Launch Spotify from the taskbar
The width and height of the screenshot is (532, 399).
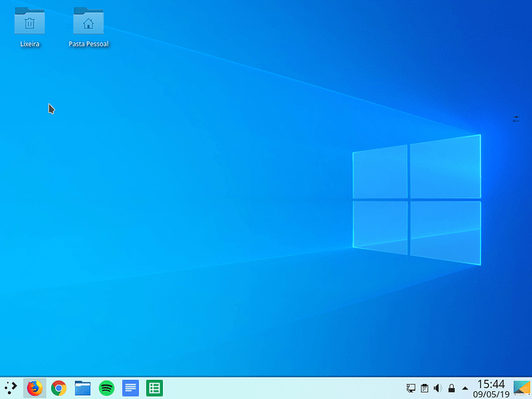point(106,388)
